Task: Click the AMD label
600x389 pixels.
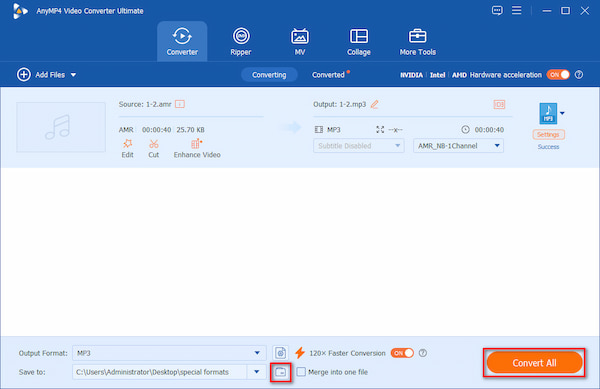Action: pyautogui.click(x=459, y=75)
